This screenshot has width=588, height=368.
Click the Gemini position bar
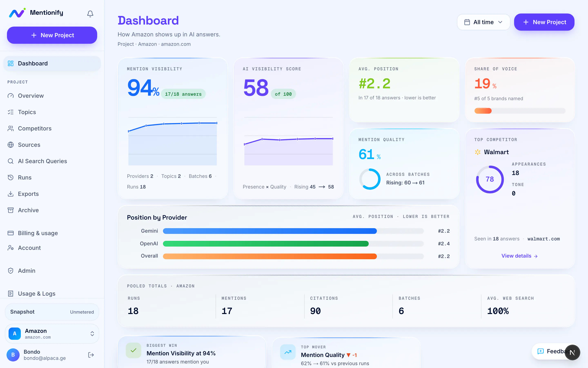click(293, 231)
